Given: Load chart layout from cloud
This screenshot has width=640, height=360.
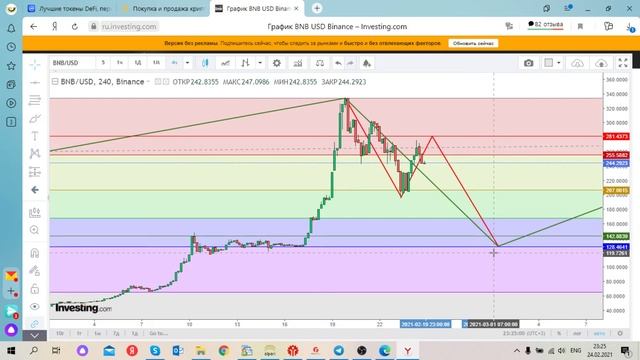Looking at the screenshot, I should (x=577, y=63).
